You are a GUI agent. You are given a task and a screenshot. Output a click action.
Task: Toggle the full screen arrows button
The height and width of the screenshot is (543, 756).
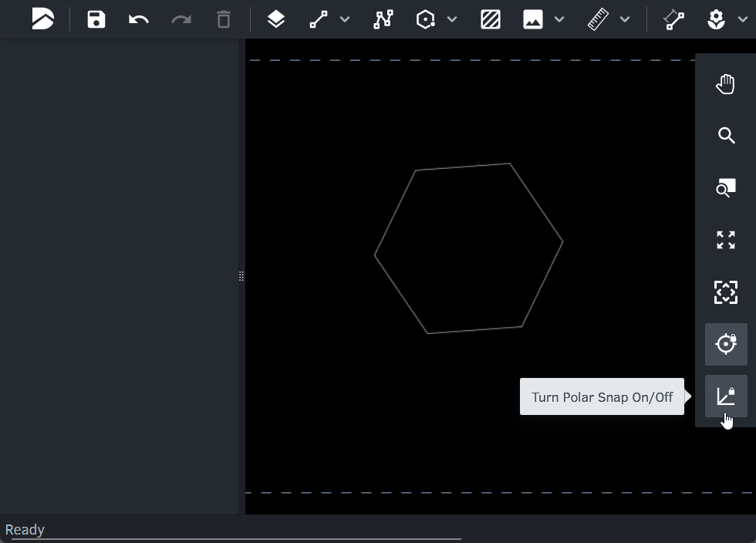tap(726, 240)
